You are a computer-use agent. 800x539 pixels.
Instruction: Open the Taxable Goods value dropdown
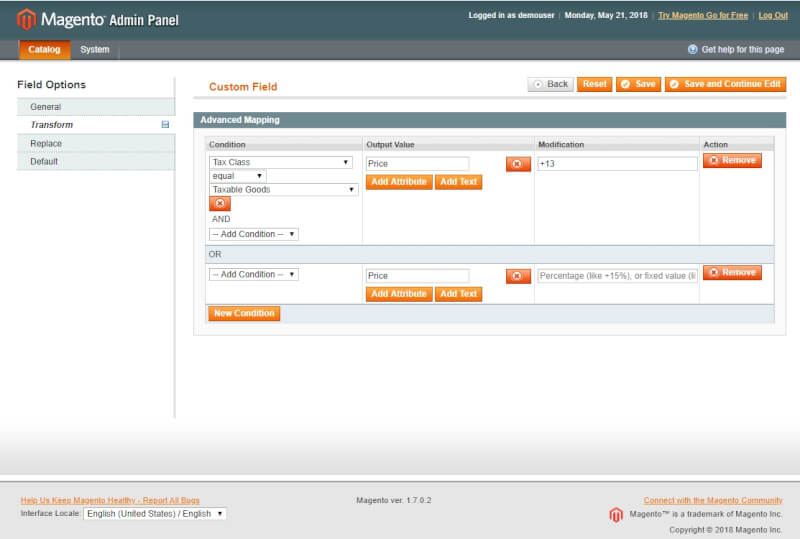[284, 190]
